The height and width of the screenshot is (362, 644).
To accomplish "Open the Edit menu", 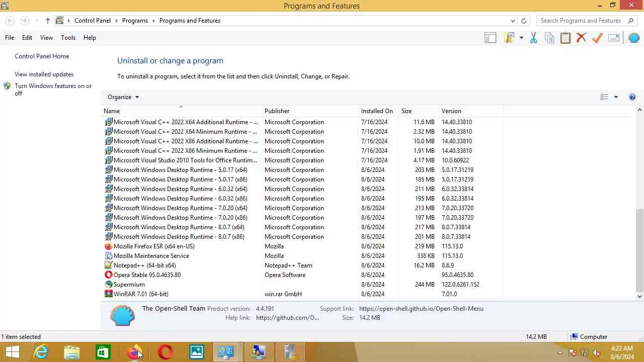I will (x=27, y=38).
